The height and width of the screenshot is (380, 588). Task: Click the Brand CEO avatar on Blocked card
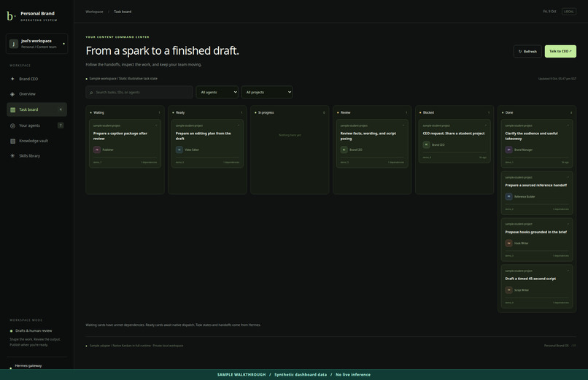426,144
